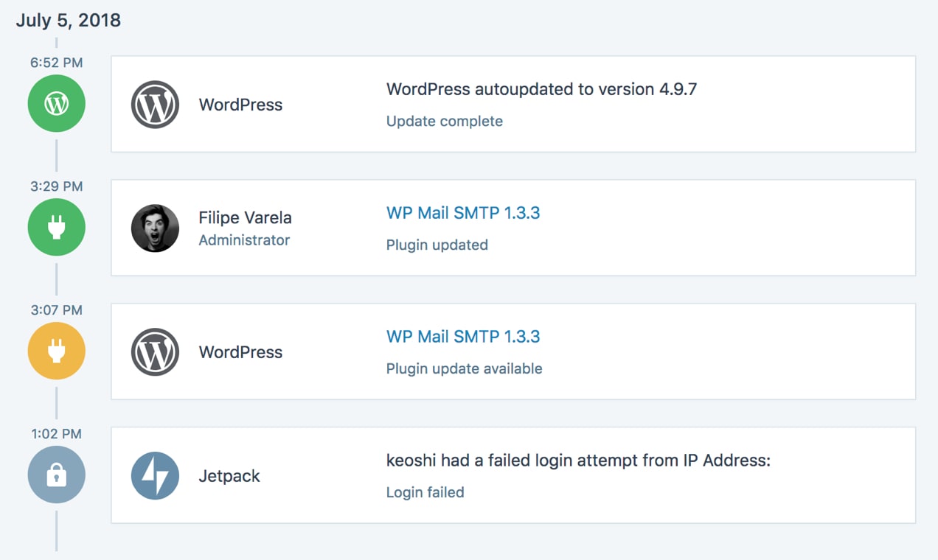Click the WordPress logo in the autoupdate entry
This screenshot has height=560, width=938.
[155, 105]
